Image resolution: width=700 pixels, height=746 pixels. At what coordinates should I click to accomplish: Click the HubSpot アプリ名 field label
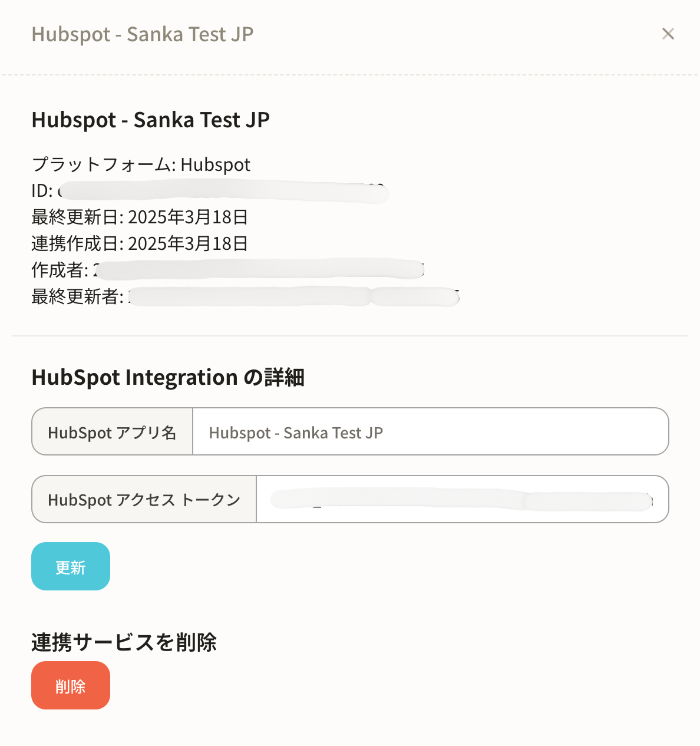(112, 432)
